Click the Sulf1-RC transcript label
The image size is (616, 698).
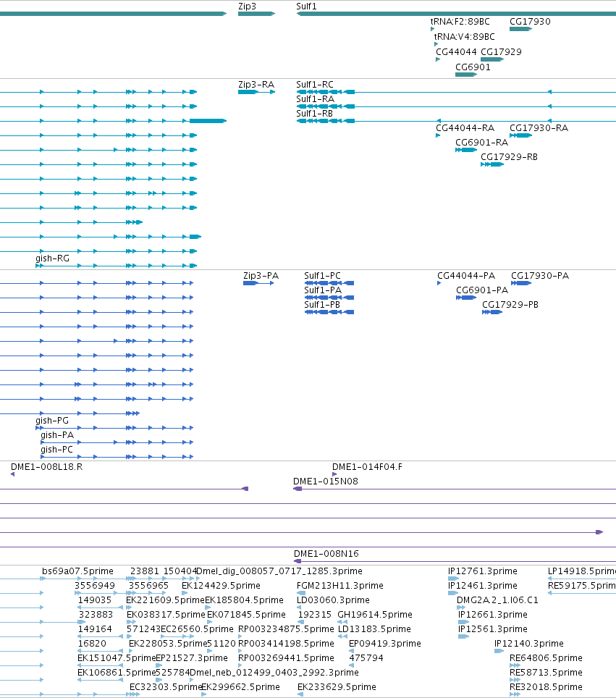click(315, 85)
